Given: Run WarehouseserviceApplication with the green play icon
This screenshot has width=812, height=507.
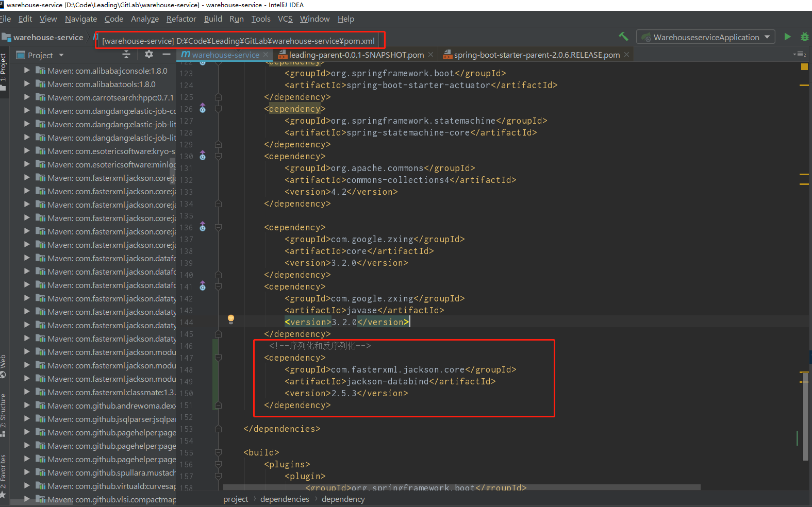Looking at the screenshot, I should (x=787, y=37).
